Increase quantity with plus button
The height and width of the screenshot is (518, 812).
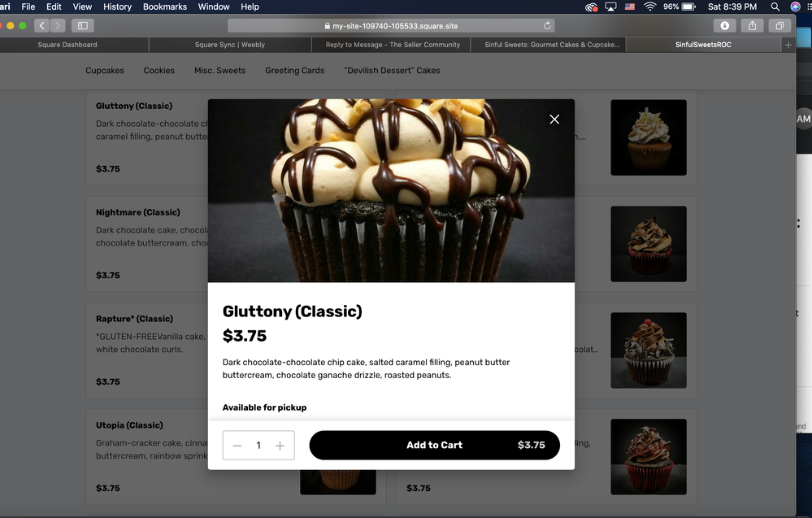[x=280, y=446]
